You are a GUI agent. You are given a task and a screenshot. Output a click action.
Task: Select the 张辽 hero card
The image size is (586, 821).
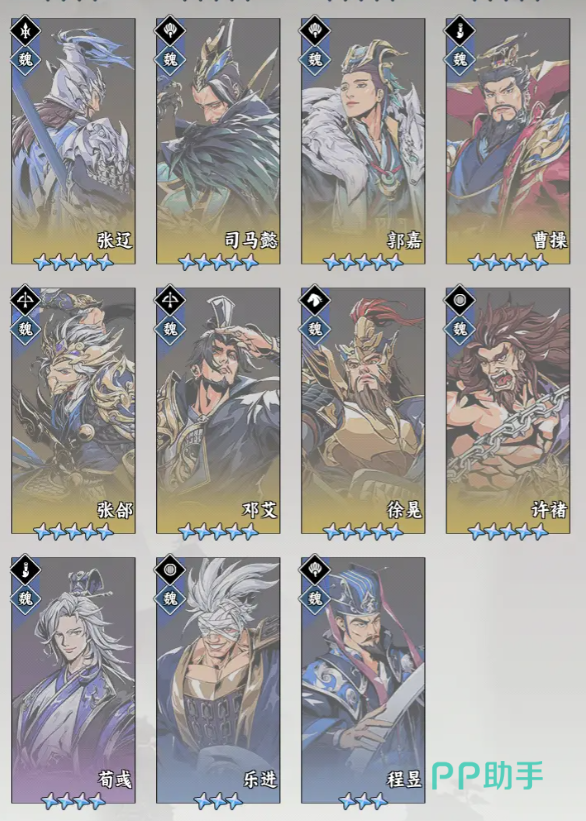coord(73,141)
